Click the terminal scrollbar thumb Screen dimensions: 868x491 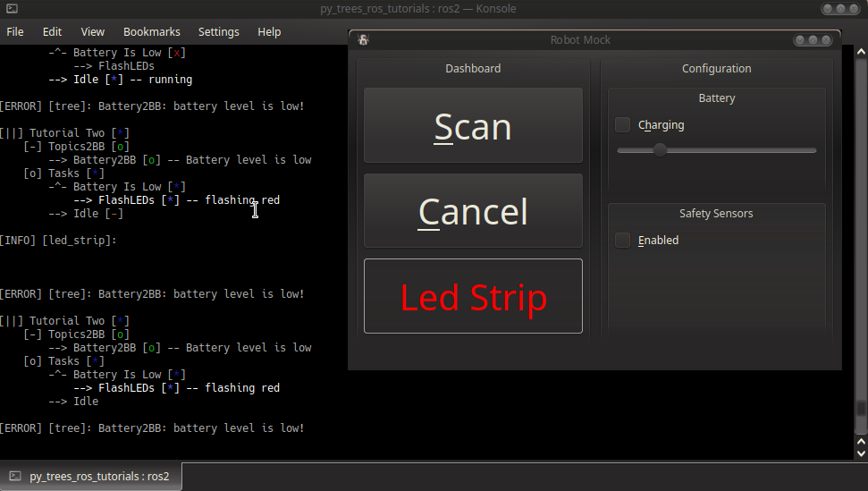pos(861,408)
